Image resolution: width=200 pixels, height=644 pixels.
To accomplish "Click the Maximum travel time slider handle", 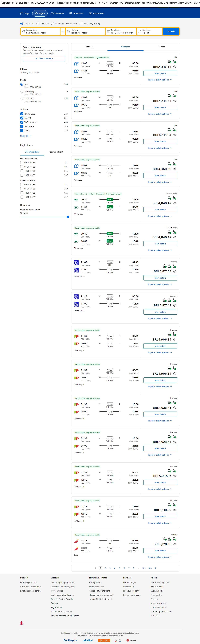I will point(68,217).
